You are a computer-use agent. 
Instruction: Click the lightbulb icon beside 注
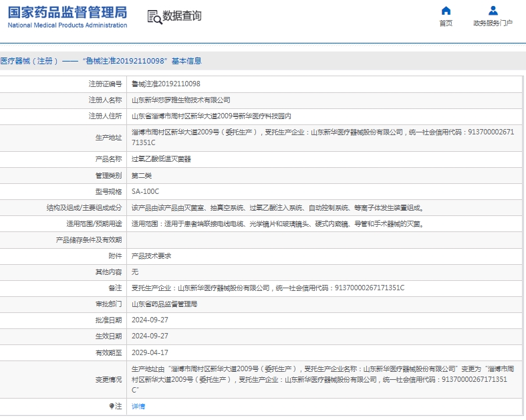tap(112, 406)
